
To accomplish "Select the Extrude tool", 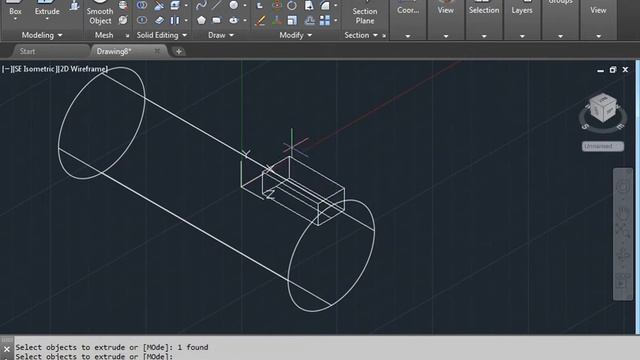I will pyautogui.click(x=47, y=8).
